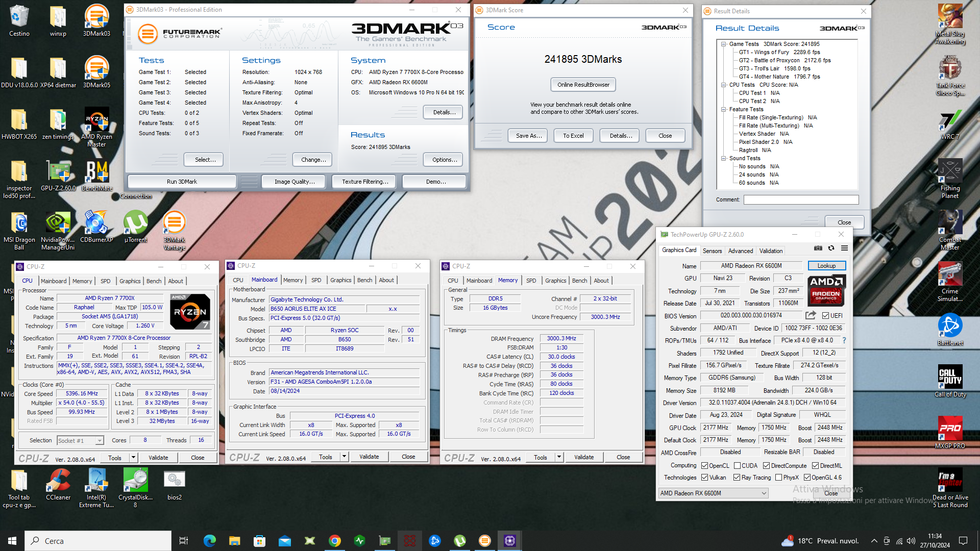Screen dimensions: 980x551
Task: Open the AMD Radeon RX 6600M device dropdown
Action: point(713,493)
